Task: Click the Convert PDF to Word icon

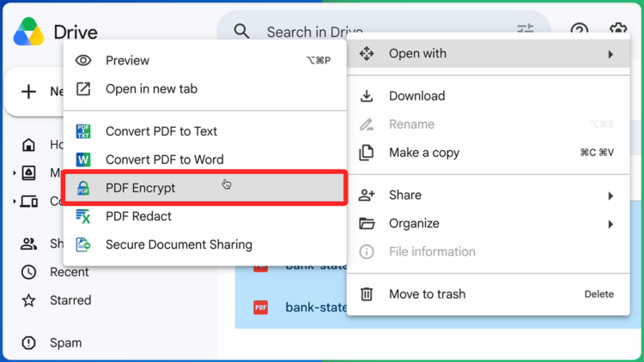Action: pyautogui.click(x=83, y=160)
